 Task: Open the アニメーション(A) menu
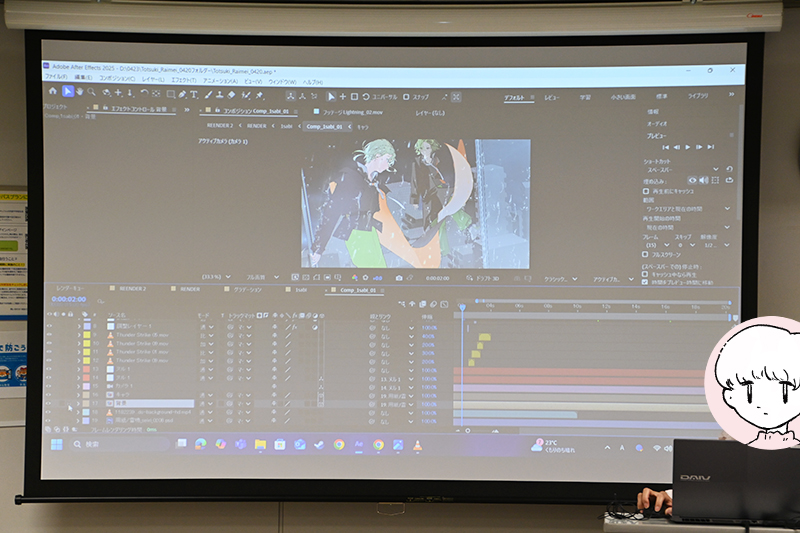[x=220, y=81]
